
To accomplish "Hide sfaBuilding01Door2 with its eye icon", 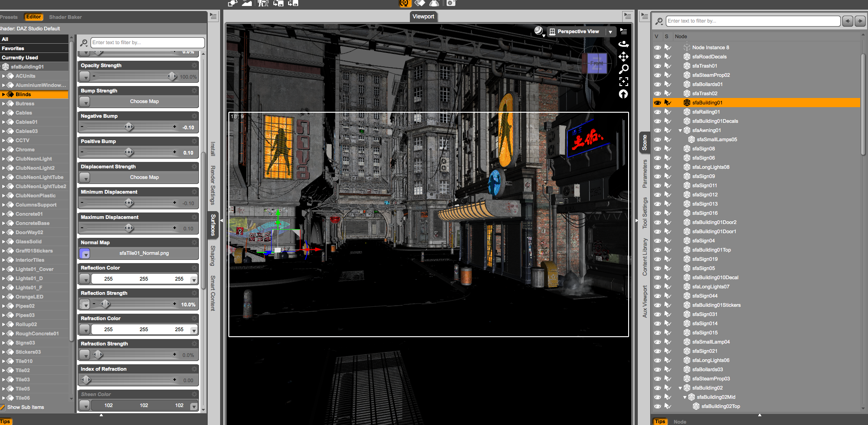I will [x=658, y=222].
